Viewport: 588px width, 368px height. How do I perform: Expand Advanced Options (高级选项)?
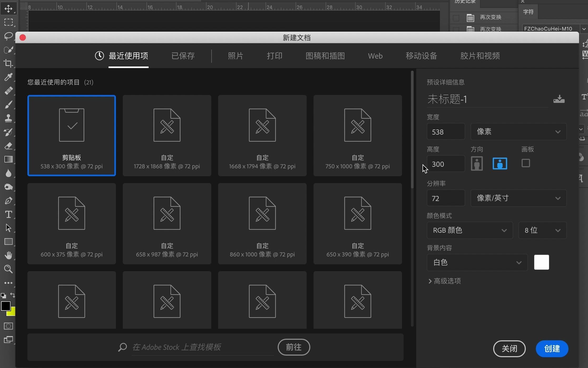pyautogui.click(x=445, y=281)
